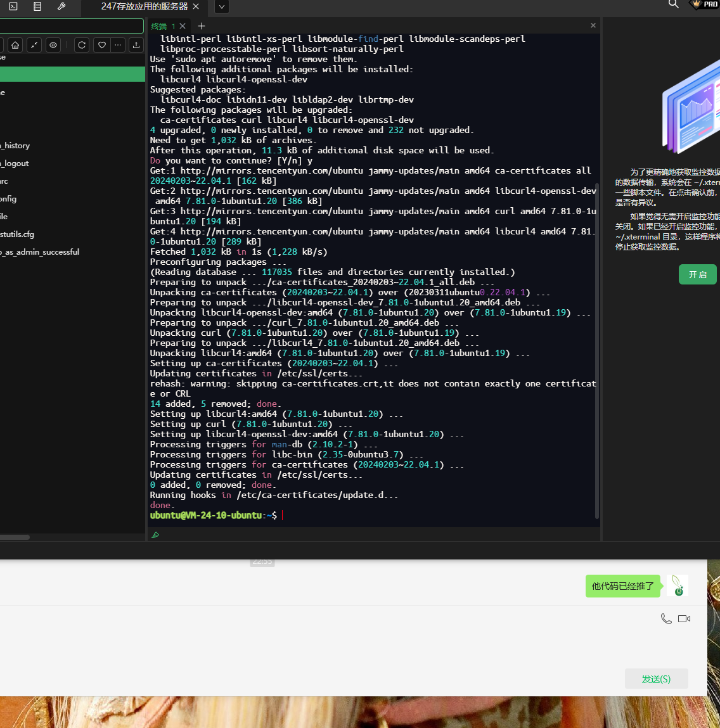Add current path to favorites heart icon
Screen dimensions: 720x728
(102, 45)
